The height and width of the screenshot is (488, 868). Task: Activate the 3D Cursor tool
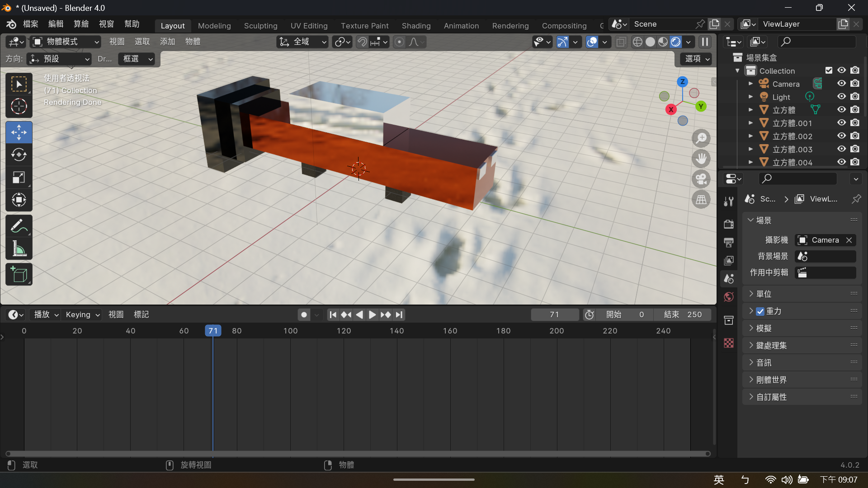[19, 107]
